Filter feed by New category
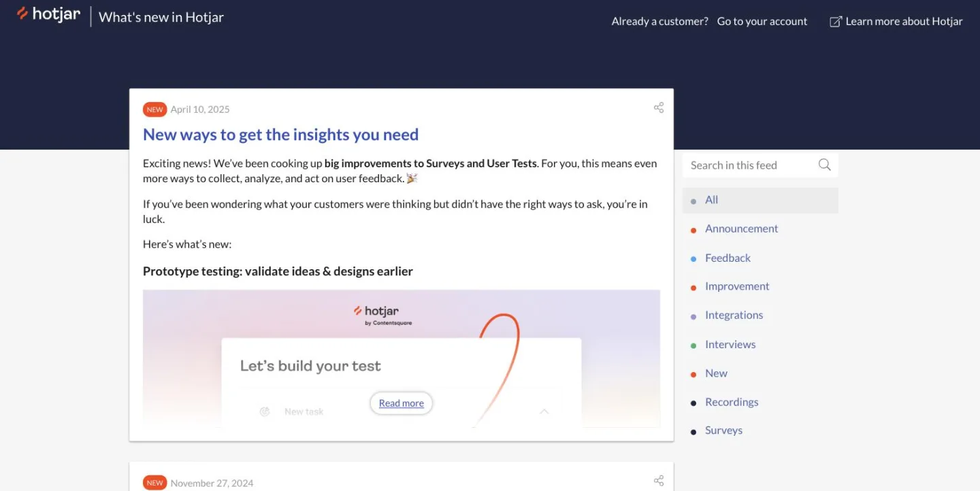The width and height of the screenshot is (980, 491). (716, 373)
